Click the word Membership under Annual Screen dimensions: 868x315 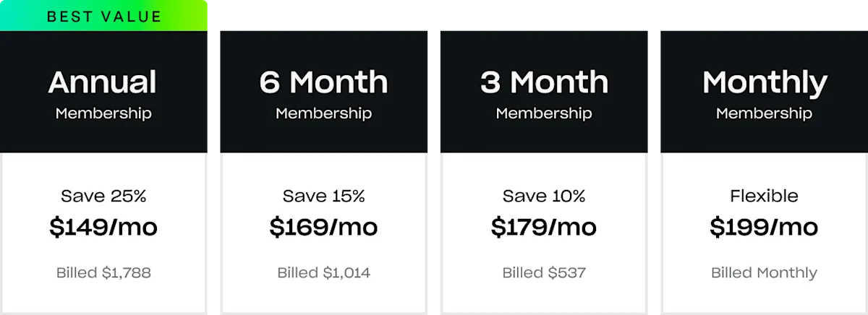(103, 113)
